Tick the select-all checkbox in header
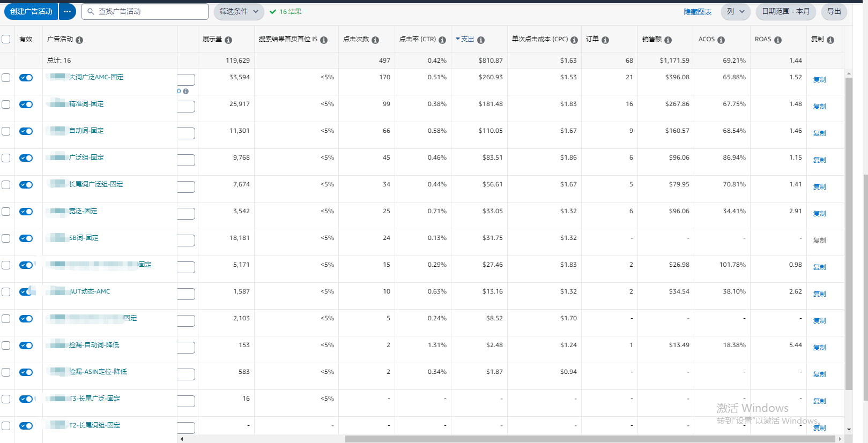 pos(6,39)
